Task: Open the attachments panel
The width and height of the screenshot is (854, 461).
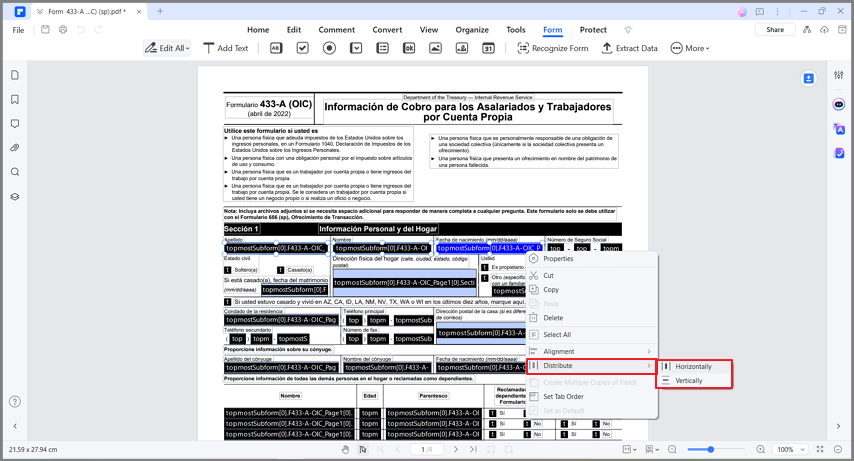Action: click(15, 148)
